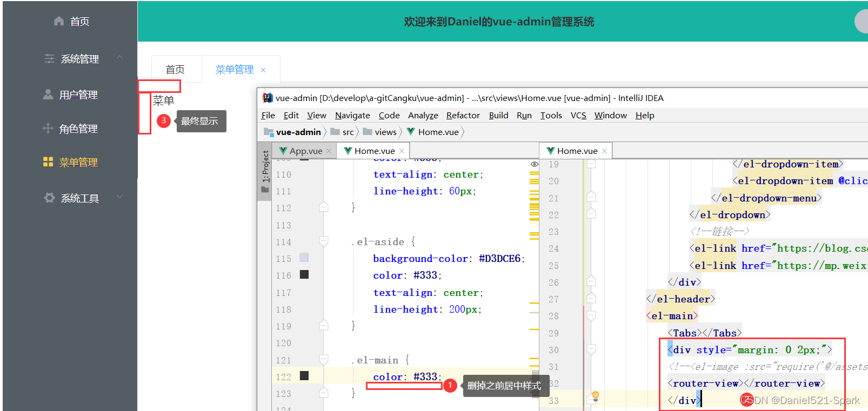Open the Window menu in IntelliJ
The height and width of the screenshot is (411, 868).
click(611, 115)
